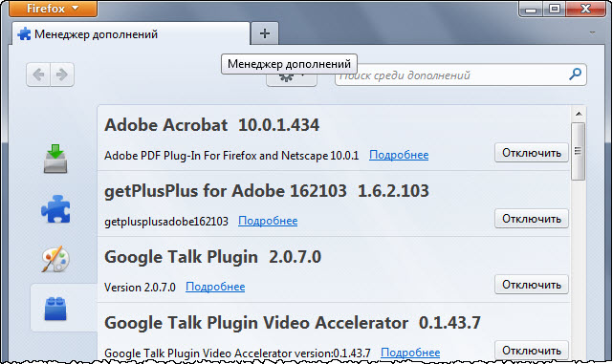Open Подробнее link for getplusplusadobe162103

click(x=268, y=221)
